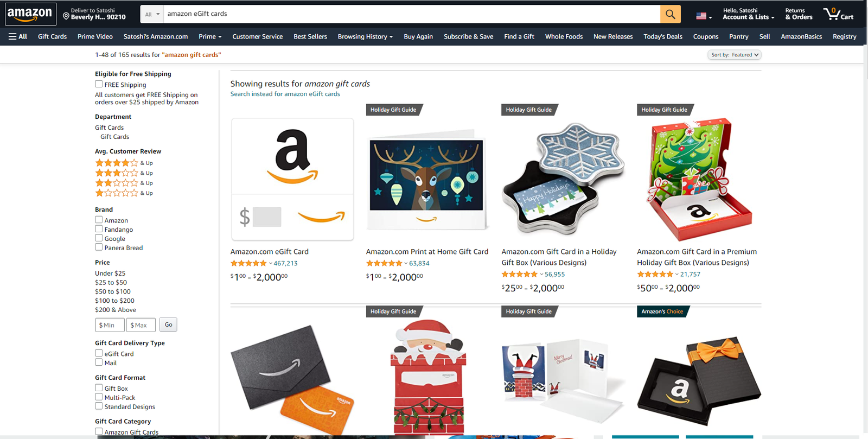Open the All hamburger menu
Image resolution: width=868 pixels, height=439 pixels.
coord(18,36)
